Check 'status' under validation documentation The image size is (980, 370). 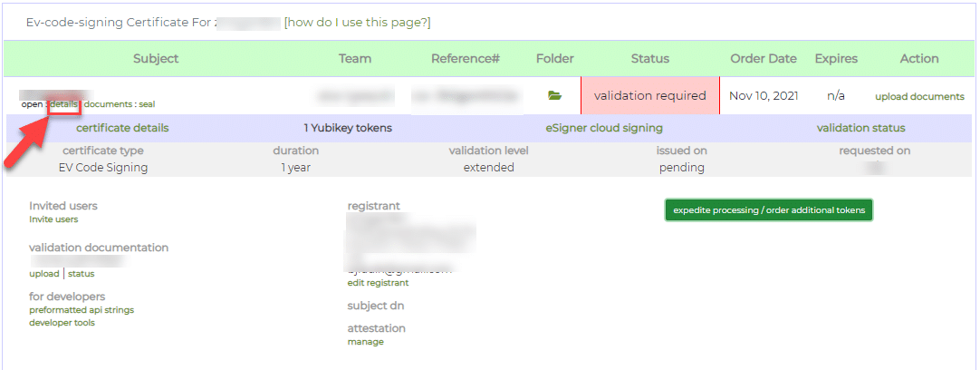pyautogui.click(x=81, y=274)
